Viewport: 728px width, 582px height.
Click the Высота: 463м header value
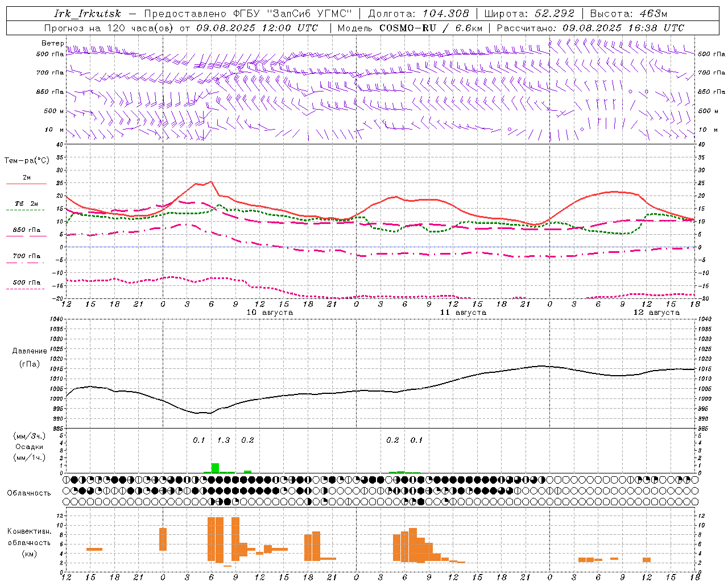coord(628,14)
